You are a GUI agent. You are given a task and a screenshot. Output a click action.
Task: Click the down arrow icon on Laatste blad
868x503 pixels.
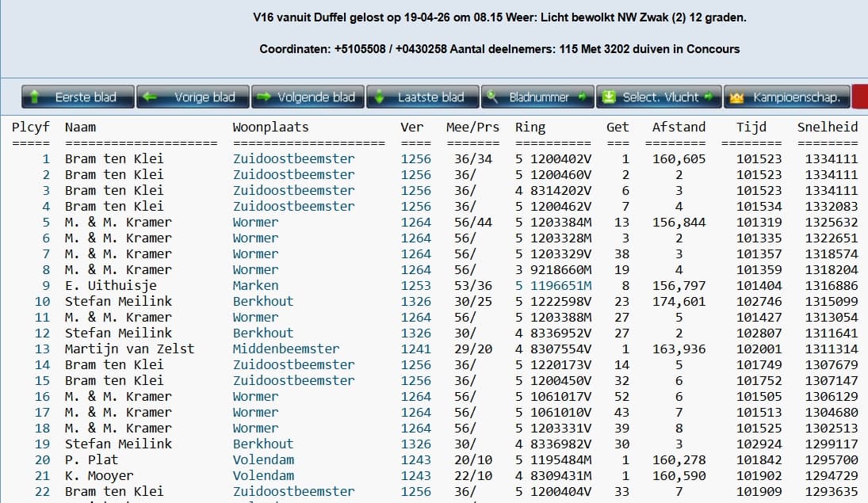click(x=380, y=97)
